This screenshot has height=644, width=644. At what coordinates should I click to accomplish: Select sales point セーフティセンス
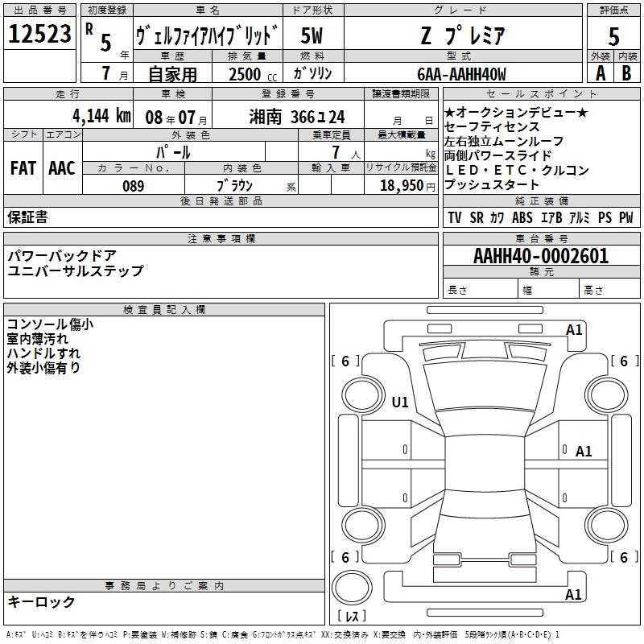pyautogui.click(x=492, y=126)
